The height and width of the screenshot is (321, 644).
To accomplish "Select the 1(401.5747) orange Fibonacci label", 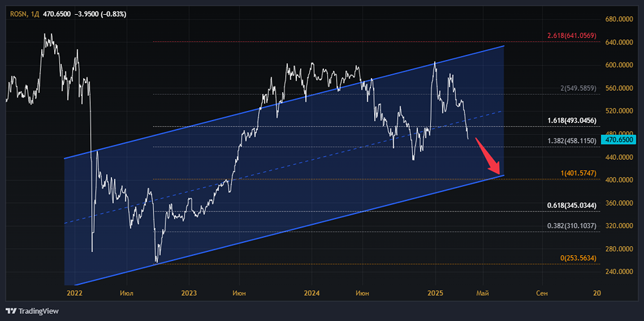I will pos(578,173).
